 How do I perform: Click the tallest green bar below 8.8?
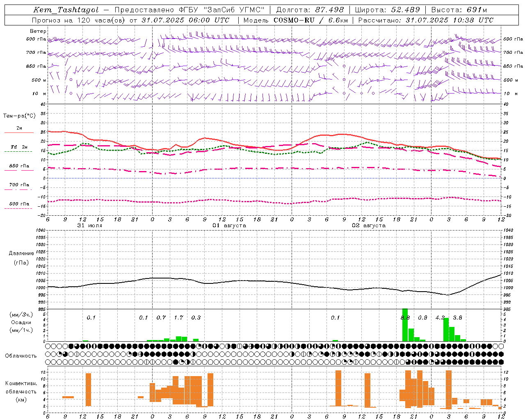[x=405, y=325]
